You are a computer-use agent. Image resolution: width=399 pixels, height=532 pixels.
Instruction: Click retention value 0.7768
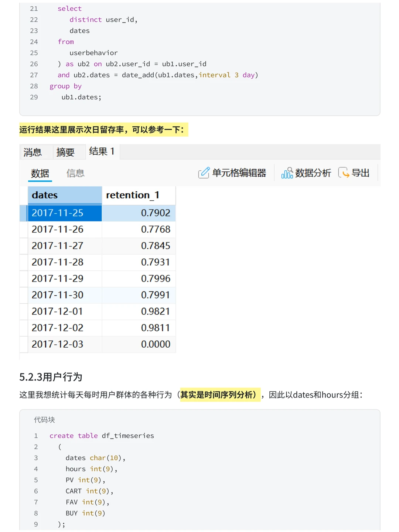click(139, 229)
